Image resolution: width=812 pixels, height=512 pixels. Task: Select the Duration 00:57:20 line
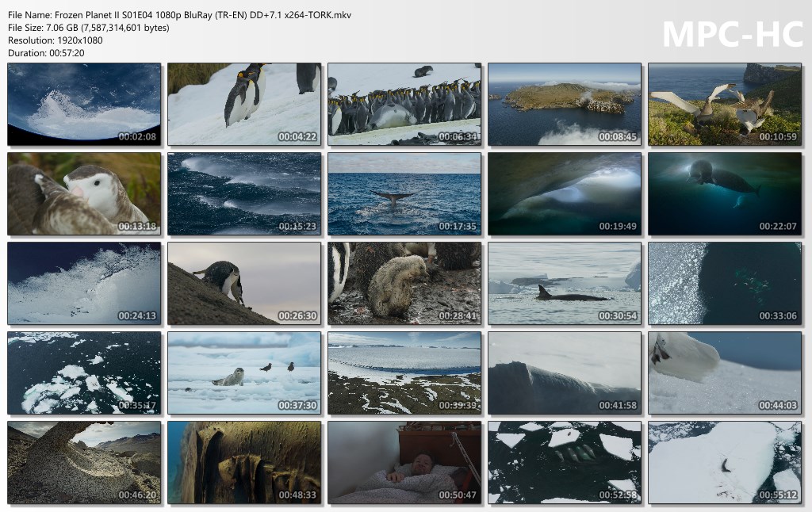tap(46, 53)
